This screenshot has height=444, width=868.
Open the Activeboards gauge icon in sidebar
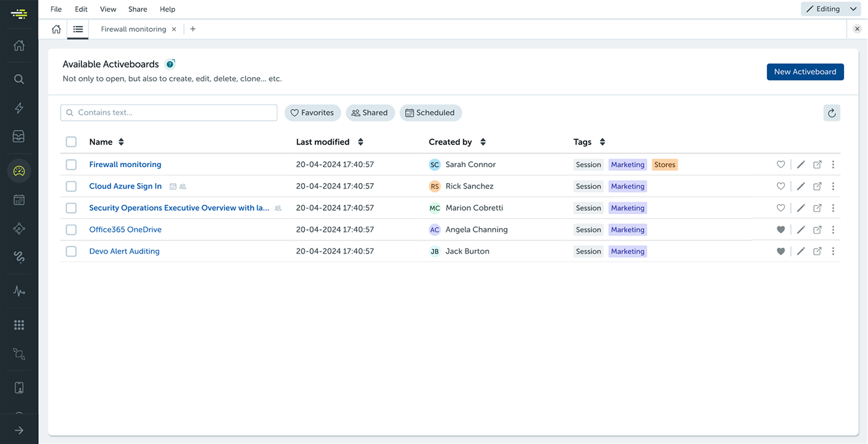click(x=19, y=171)
